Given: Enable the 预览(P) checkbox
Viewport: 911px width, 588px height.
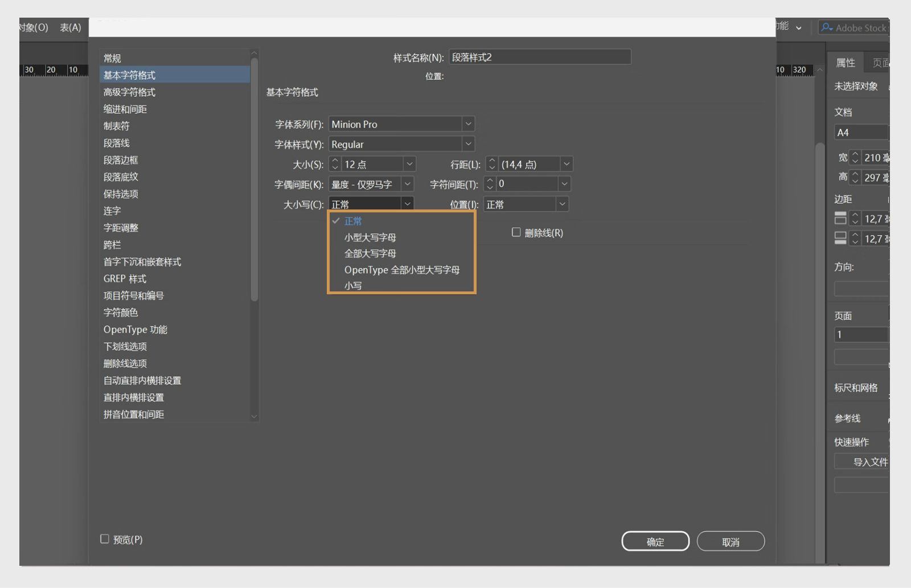Looking at the screenshot, I should tap(105, 539).
